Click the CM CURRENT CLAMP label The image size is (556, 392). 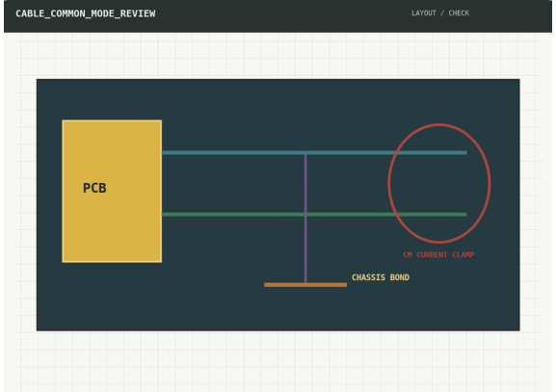438,255
